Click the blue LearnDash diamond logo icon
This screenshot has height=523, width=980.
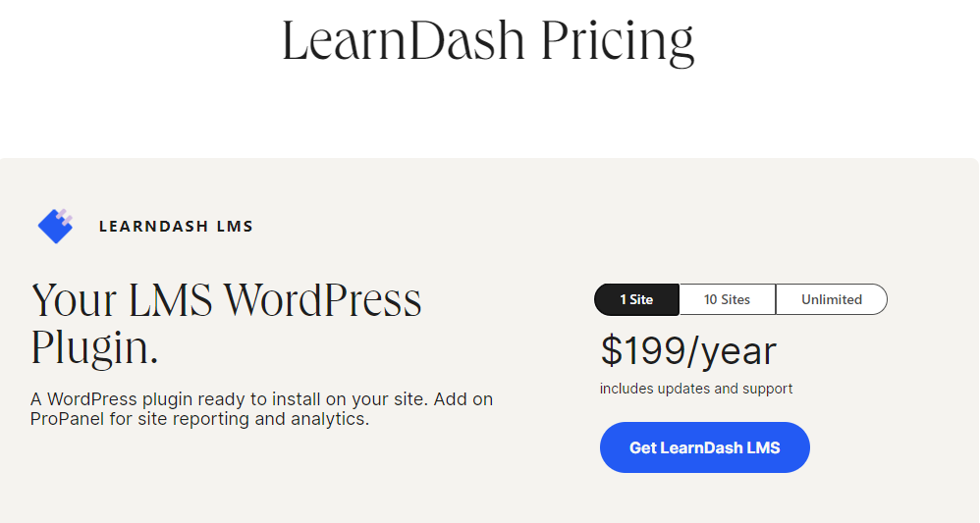click(56, 226)
